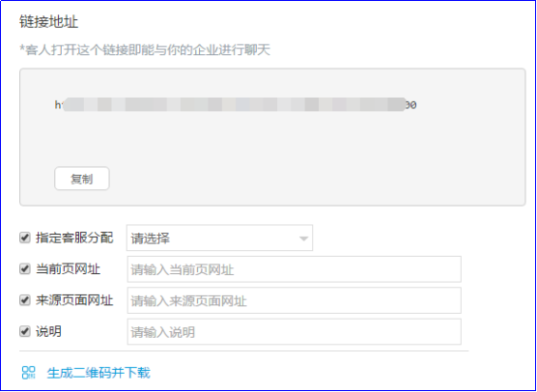This screenshot has width=537, height=392.
Task: Click the 来源页面网址 label text
Action: point(74,300)
